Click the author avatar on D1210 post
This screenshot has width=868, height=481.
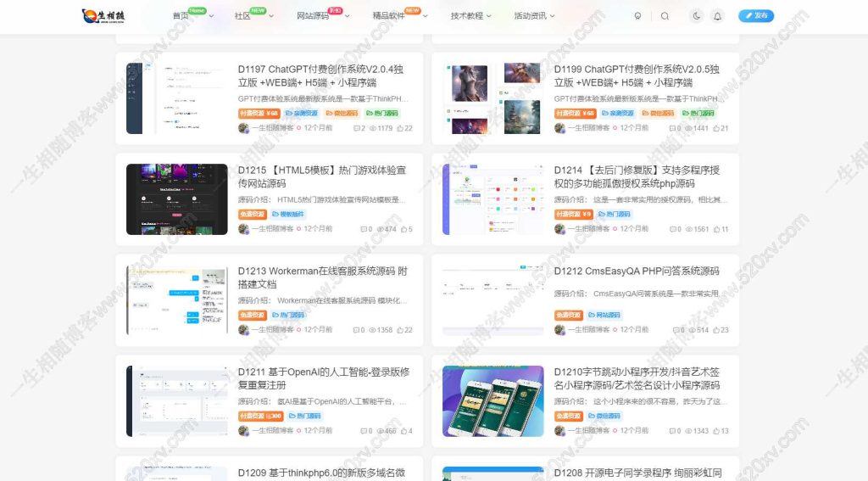pyautogui.click(x=559, y=431)
